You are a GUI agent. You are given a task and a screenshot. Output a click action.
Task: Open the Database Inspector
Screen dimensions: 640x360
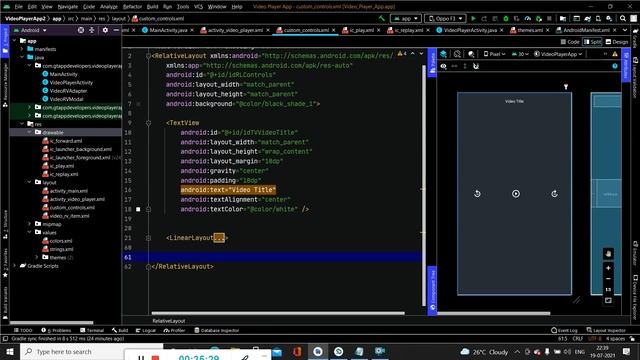pos(217,330)
